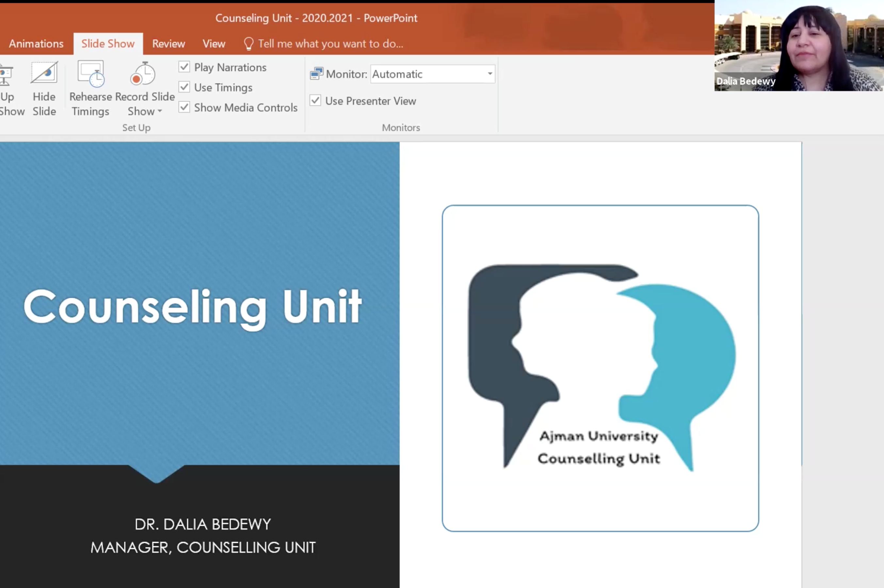Click the Monitor icon beside Monitor label
The height and width of the screenshot is (588, 884).
click(316, 73)
